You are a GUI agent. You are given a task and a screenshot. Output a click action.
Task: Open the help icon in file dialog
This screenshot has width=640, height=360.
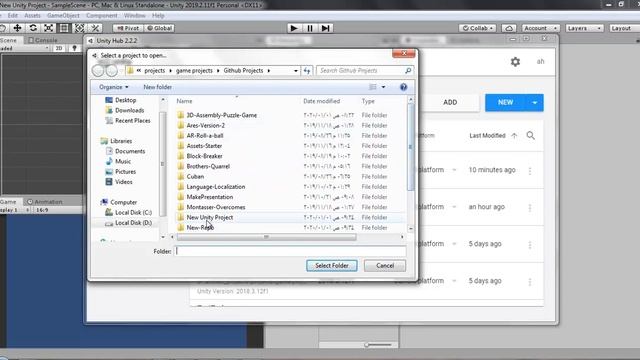(x=403, y=87)
